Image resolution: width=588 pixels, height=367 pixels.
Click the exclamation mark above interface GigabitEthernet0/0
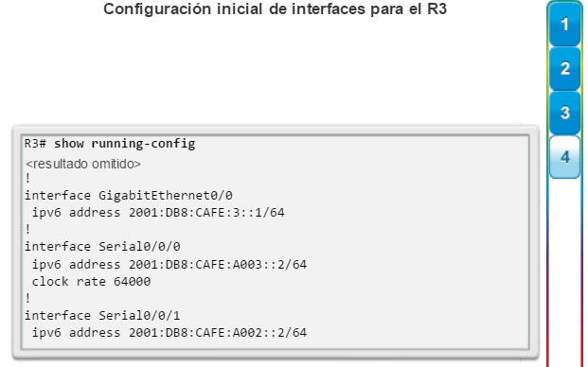27,178
